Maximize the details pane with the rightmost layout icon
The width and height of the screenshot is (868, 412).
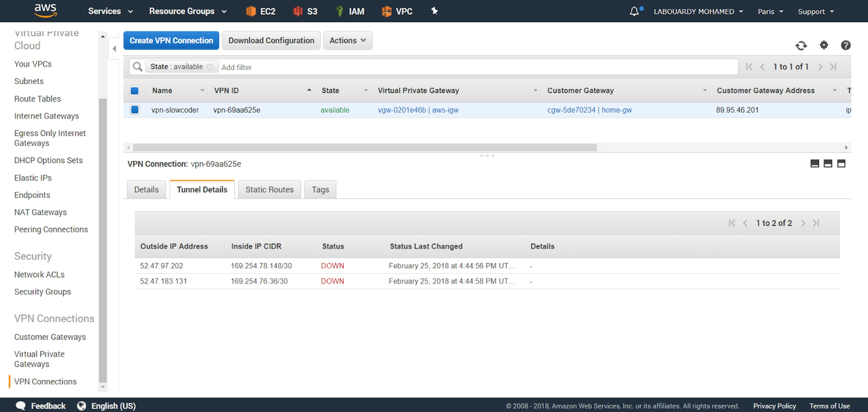coord(841,164)
